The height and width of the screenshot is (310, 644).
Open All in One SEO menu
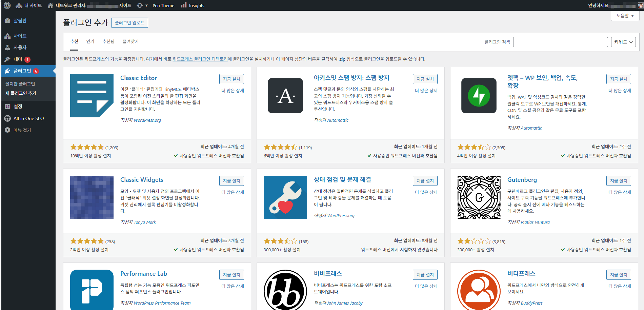point(28,118)
